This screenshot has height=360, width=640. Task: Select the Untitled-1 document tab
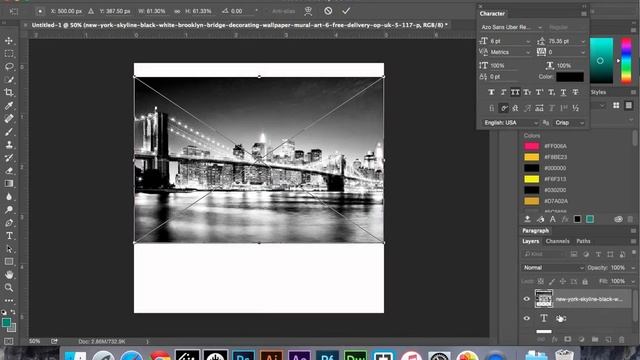pyautogui.click(x=239, y=25)
